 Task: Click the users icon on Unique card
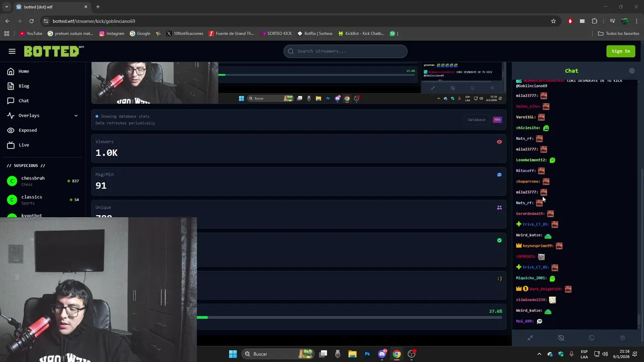tap(499, 208)
